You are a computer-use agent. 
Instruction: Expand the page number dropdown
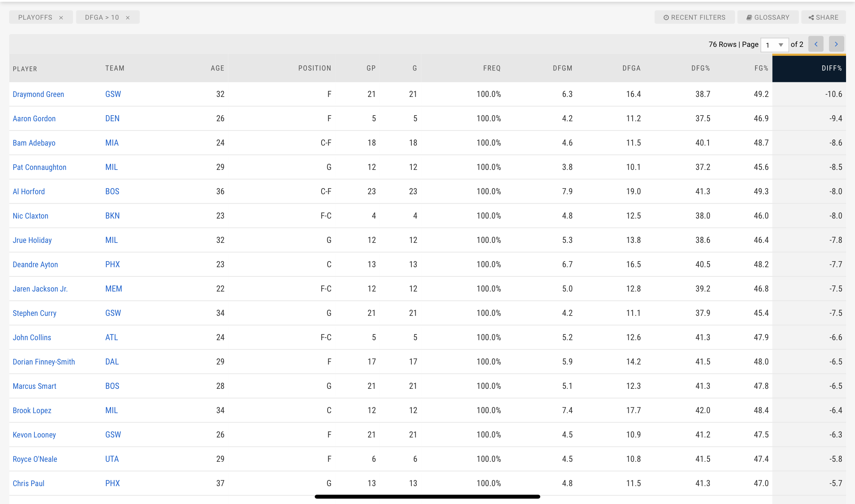pos(774,45)
